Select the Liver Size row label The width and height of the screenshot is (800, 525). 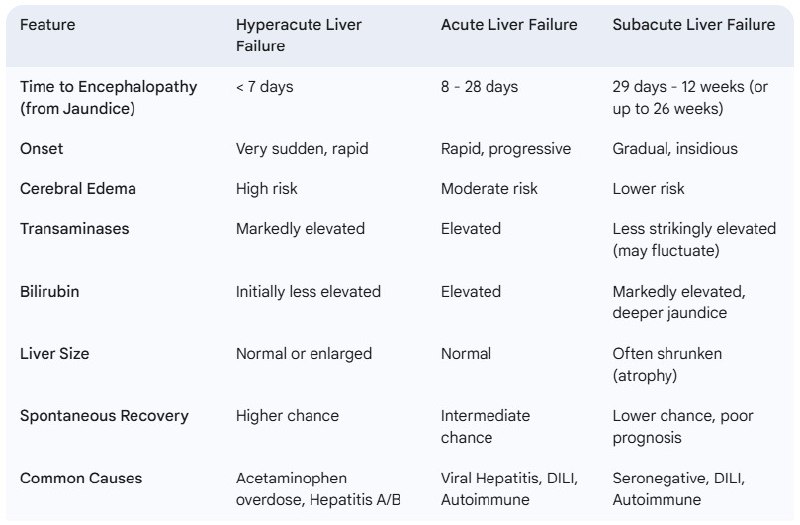pos(55,354)
